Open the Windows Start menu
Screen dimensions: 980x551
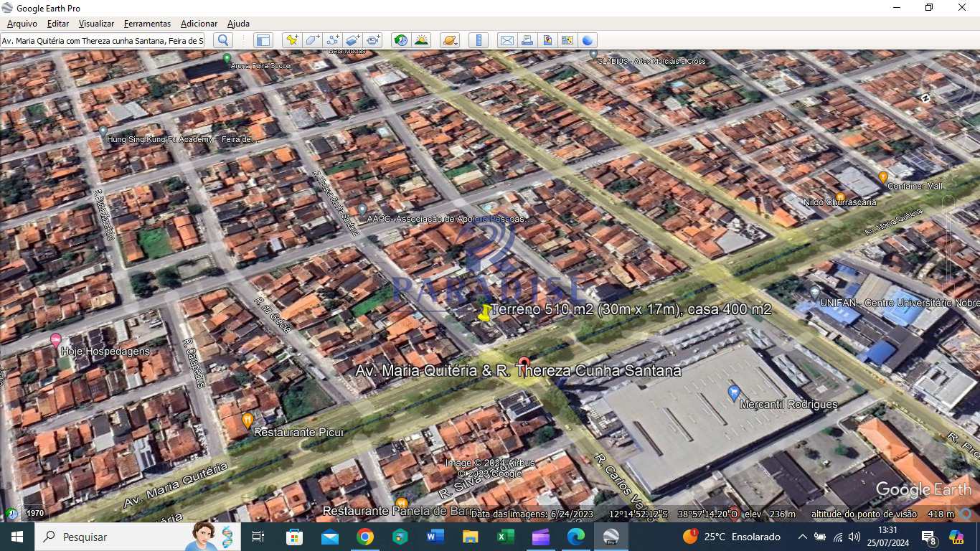pyautogui.click(x=17, y=537)
